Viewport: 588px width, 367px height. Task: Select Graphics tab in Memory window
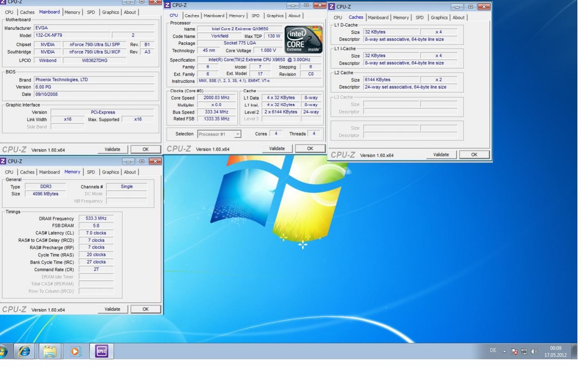click(111, 172)
